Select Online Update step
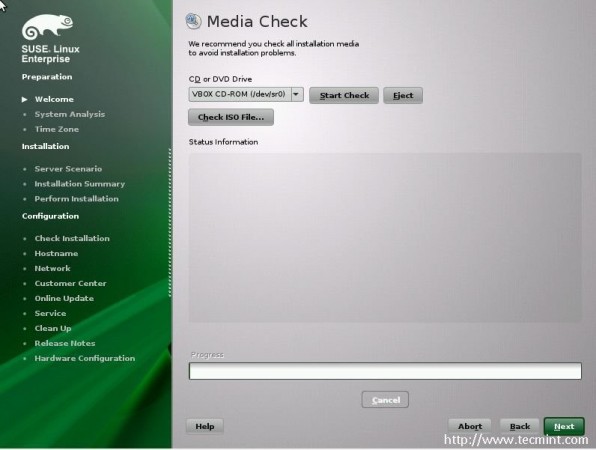The width and height of the screenshot is (596, 450). click(x=64, y=298)
